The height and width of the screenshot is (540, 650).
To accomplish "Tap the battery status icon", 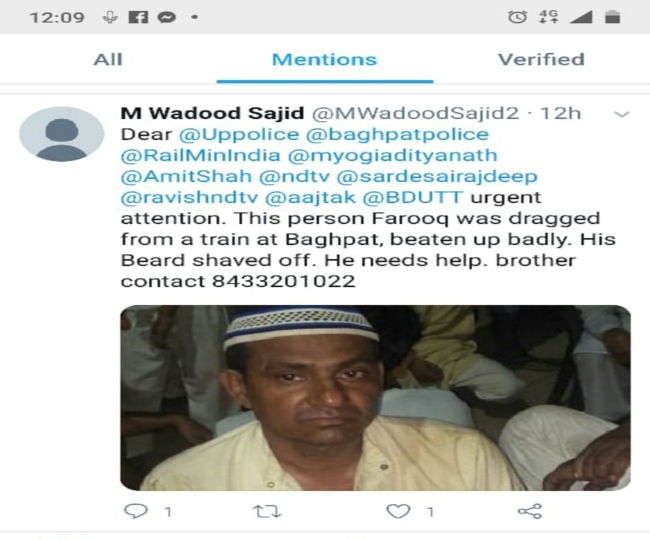I will pyautogui.click(x=612, y=17).
